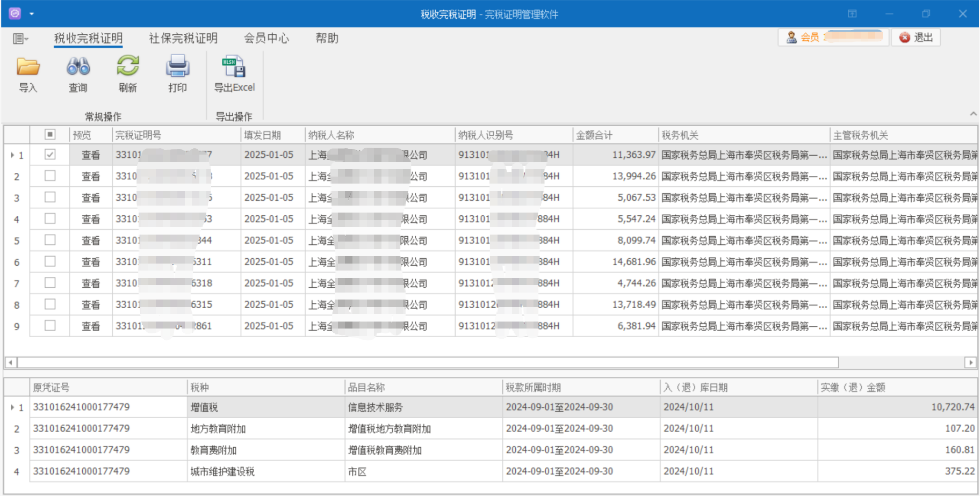Viewport: 980px width, 496px height.
Task: Sort by 金额合计 column header
Action: [594, 135]
